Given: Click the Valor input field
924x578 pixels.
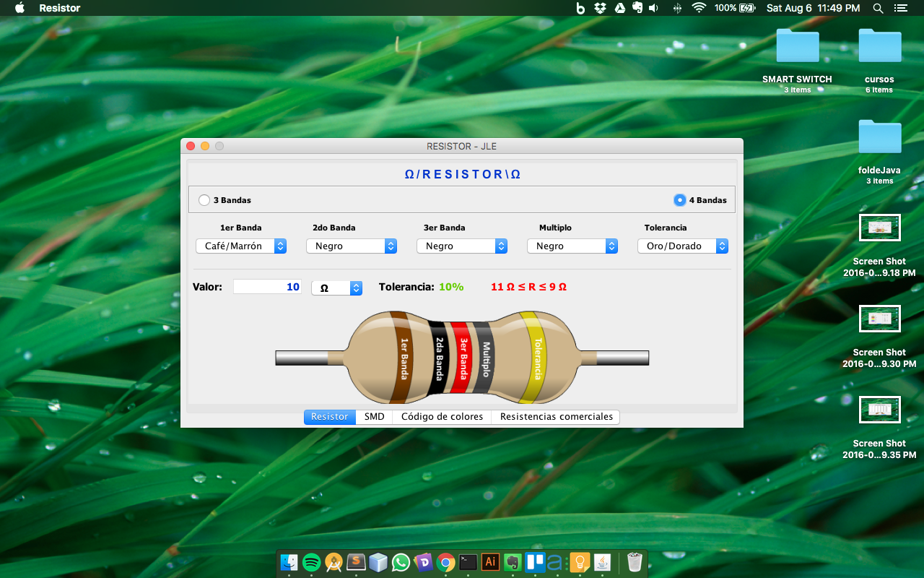Looking at the screenshot, I should click(x=267, y=287).
